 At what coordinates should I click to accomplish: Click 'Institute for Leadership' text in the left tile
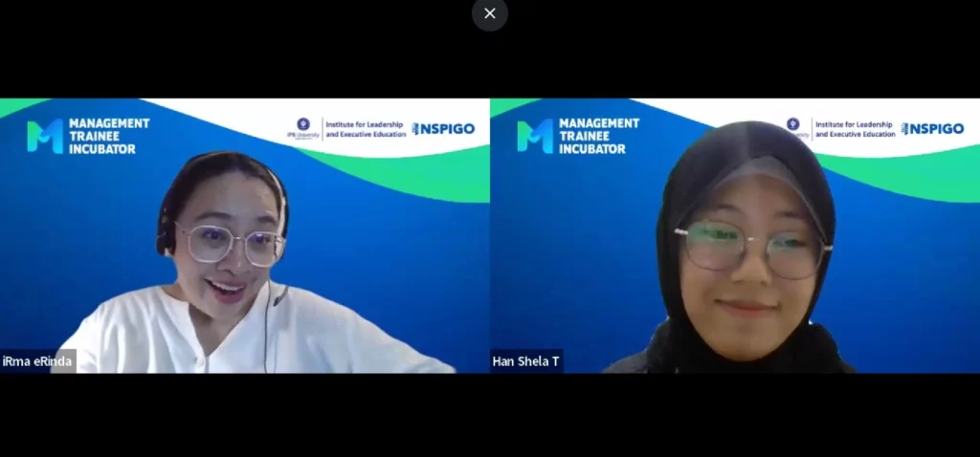coord(365,124)
